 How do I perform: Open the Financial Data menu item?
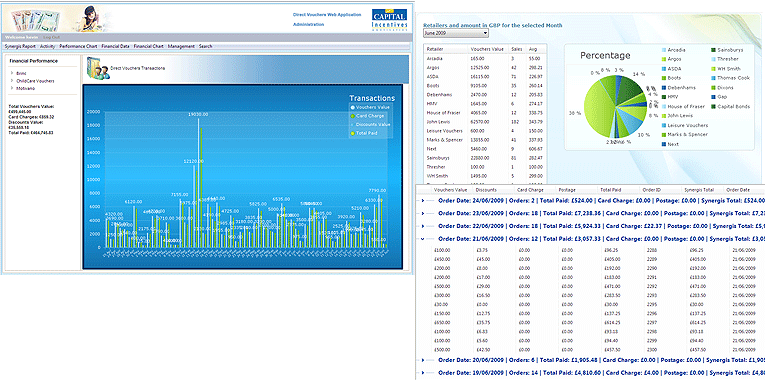[116, 46]
